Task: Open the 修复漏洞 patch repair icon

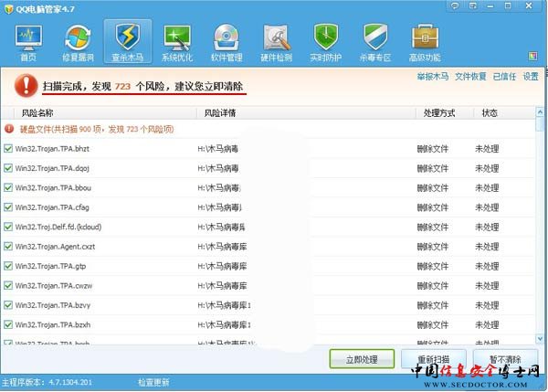Action: point(78,42)
